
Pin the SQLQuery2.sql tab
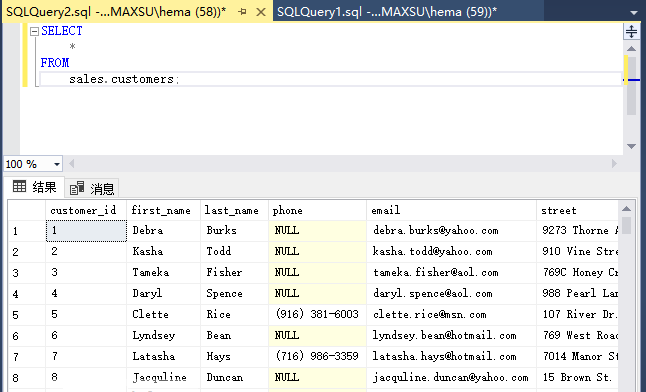click(243, 12)
